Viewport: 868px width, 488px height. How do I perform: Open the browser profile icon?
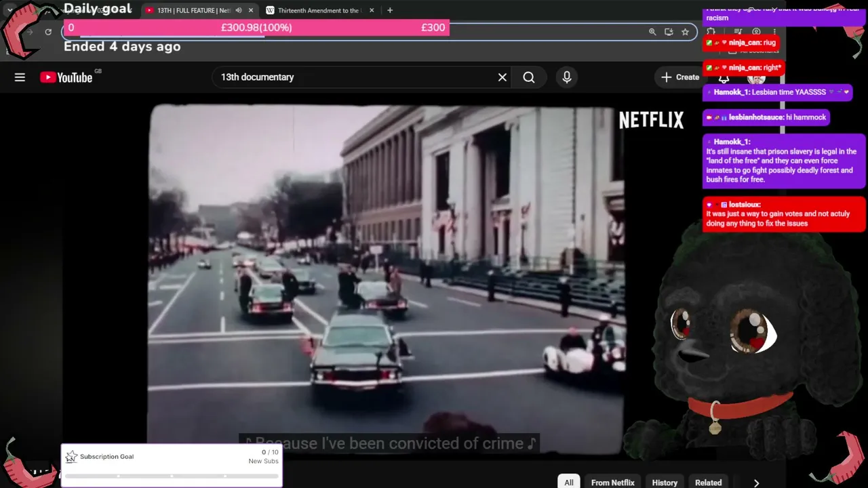point(756,32)
